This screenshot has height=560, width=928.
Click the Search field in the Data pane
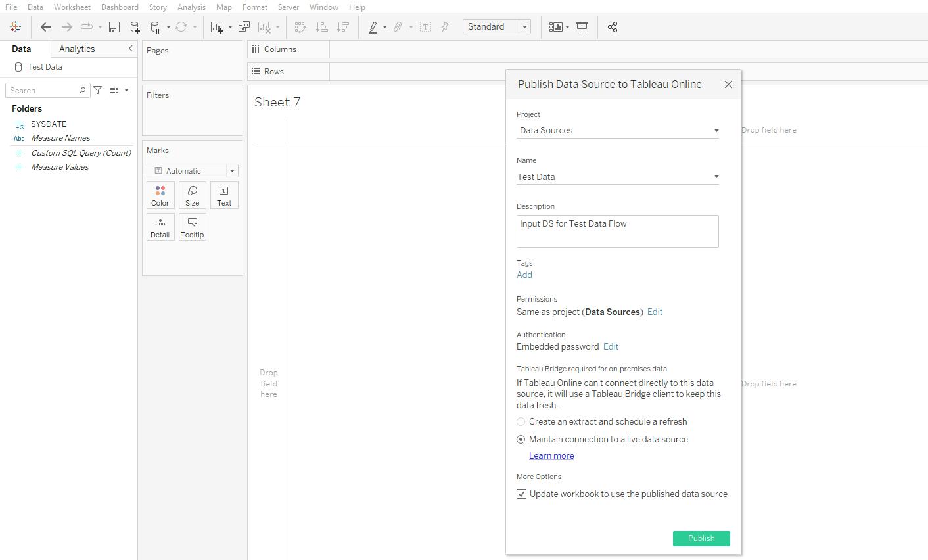point(43,89)
